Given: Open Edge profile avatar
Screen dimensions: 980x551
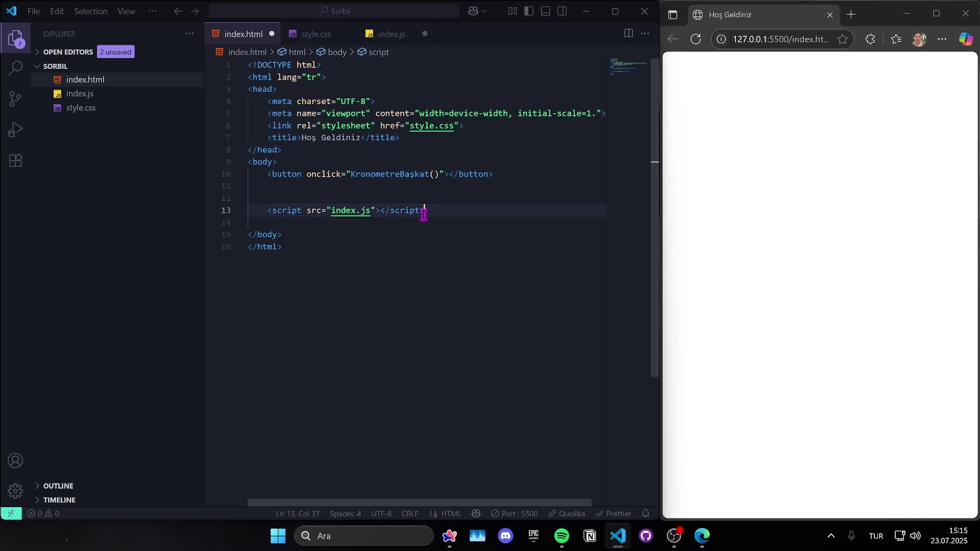Looking at the screenshot, I should coord(919,39).
